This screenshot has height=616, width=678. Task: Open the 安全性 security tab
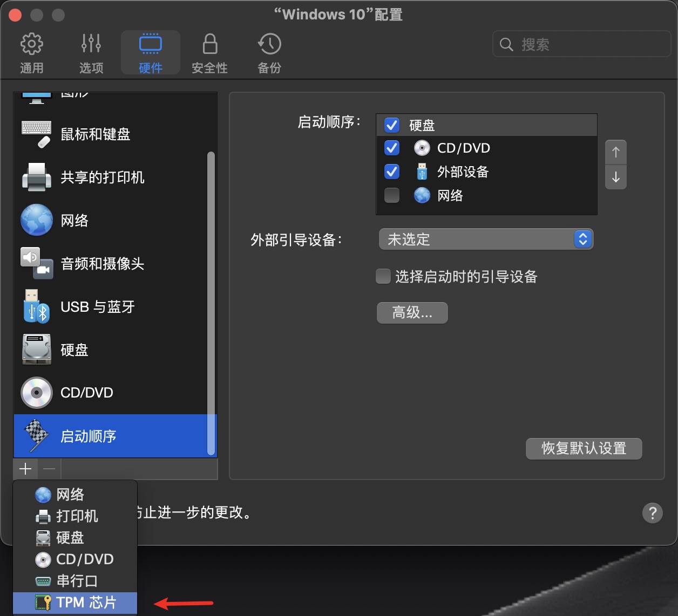click(x=209, y=53)
